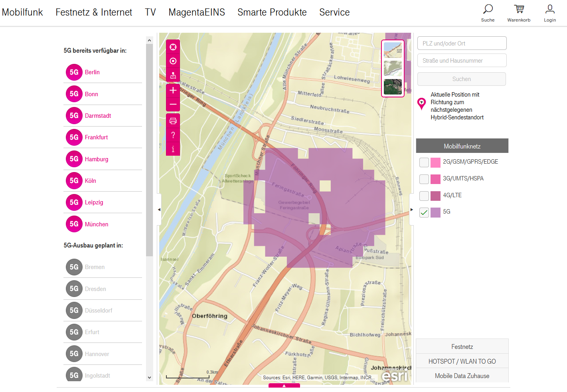The width and height of the screenshot is (567, 392).
Task: Click grey 5G badge next to Düsseldorf
Action: tap(74, 310)
